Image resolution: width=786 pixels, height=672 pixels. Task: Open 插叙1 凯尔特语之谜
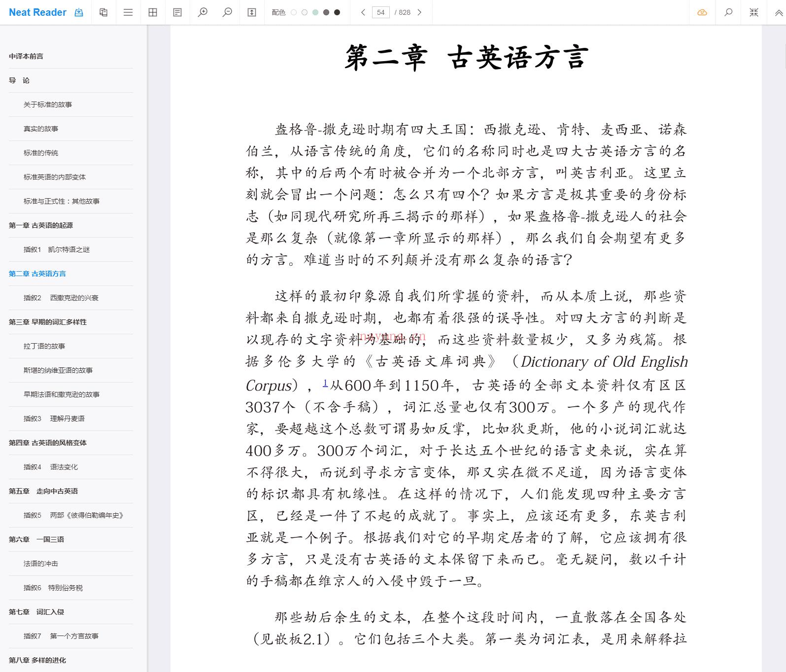[57, 249]
